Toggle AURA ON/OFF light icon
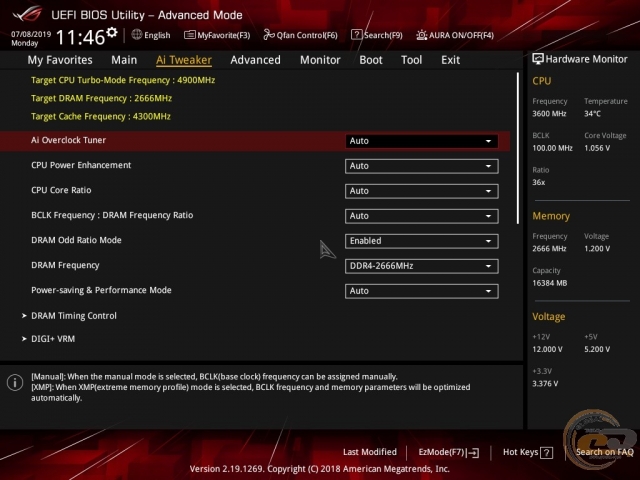Image resolution: width=640 pixels, height=480 pixels. [x=421, y=35]
